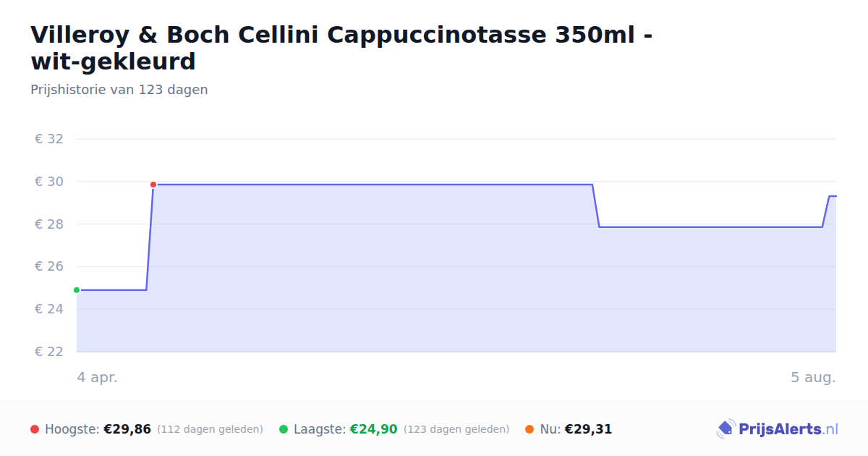Click the PrijsAlerts price tag logo icon

tap(725, 429)
